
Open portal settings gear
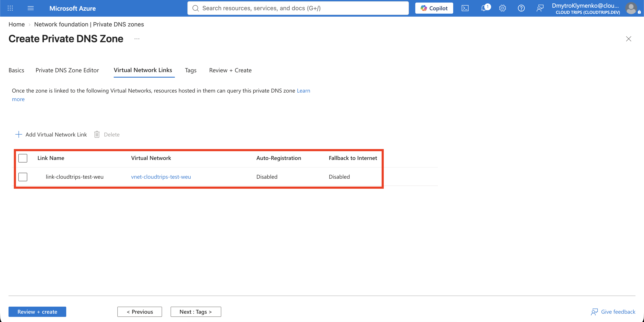coord(503,8)
